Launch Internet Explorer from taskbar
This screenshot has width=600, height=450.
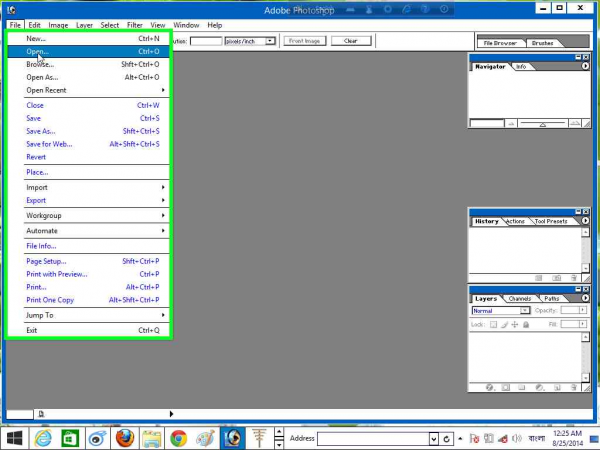[43, 438]
